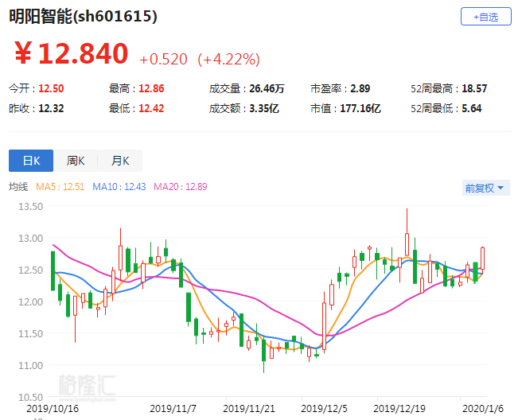518x420 pixels.
Task: Click the 均线 moving average label
Action: click(x=18, y=187)
